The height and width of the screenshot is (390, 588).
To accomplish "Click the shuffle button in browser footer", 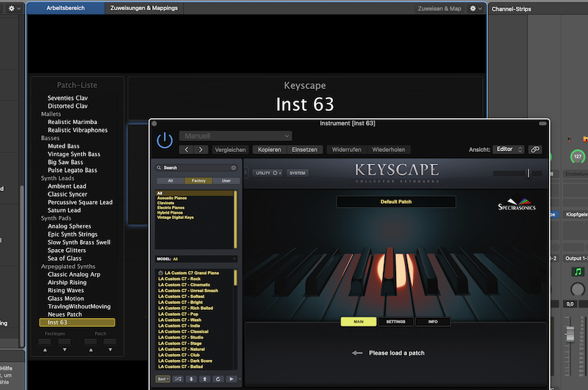I will click(x=178, y=379).
